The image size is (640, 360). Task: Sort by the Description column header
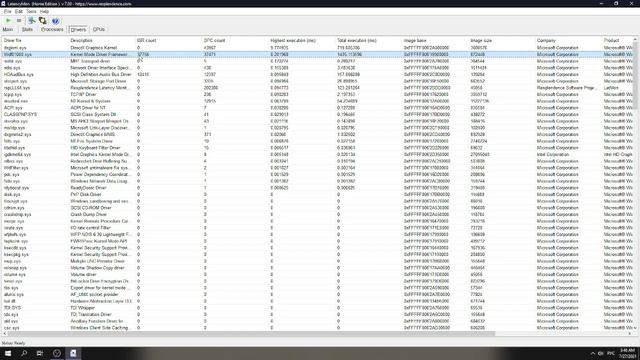[102, 40]
